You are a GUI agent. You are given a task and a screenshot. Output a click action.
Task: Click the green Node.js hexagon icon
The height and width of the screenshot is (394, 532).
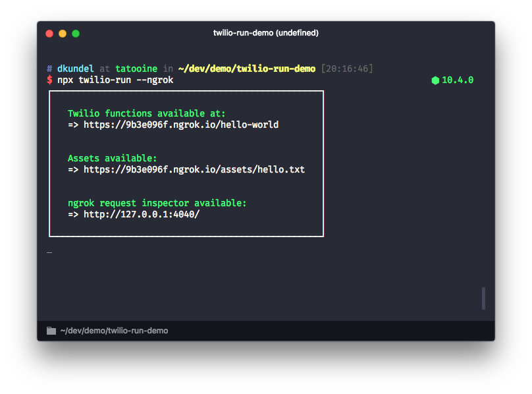point(435,80)
